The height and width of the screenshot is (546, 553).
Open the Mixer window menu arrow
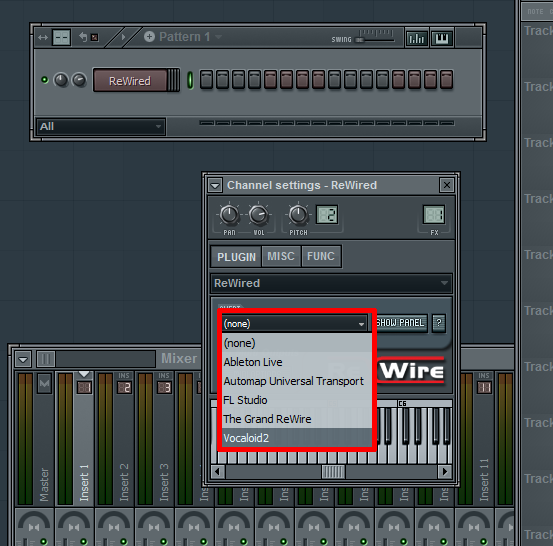23,359
